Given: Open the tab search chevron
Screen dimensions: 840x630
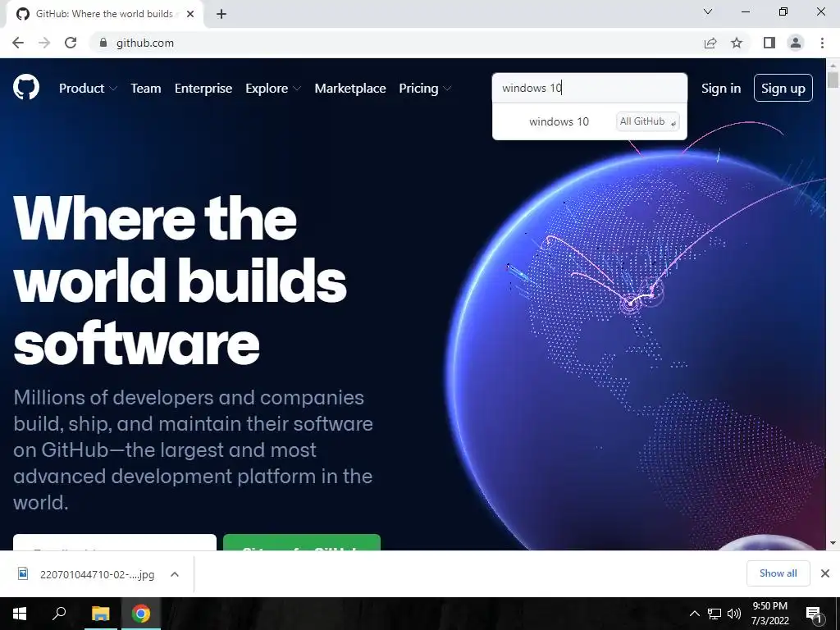Looking at the screenshot, I should coord(708,11).
